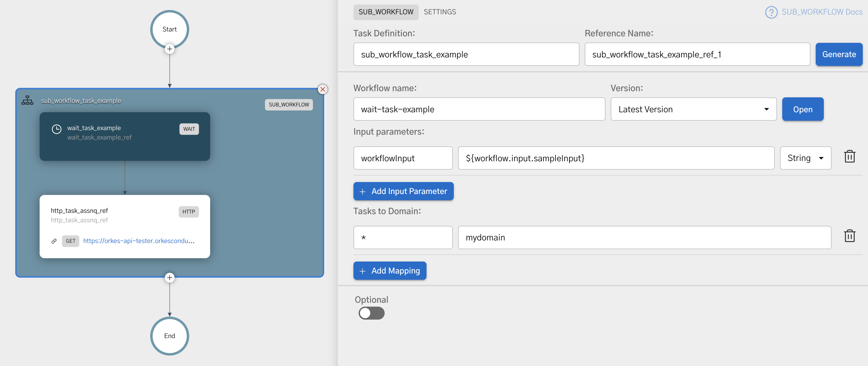868x366 pixels.
Task: Switch to the SETTINGS tab
Action: [440, 12]
